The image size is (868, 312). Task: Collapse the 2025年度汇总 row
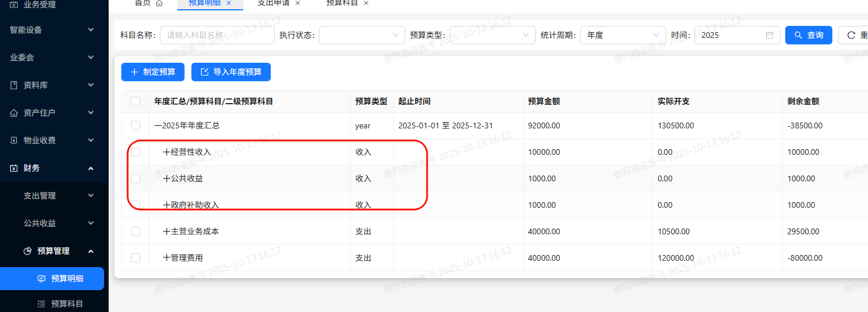pyautogui.click(x=158, y=125)
